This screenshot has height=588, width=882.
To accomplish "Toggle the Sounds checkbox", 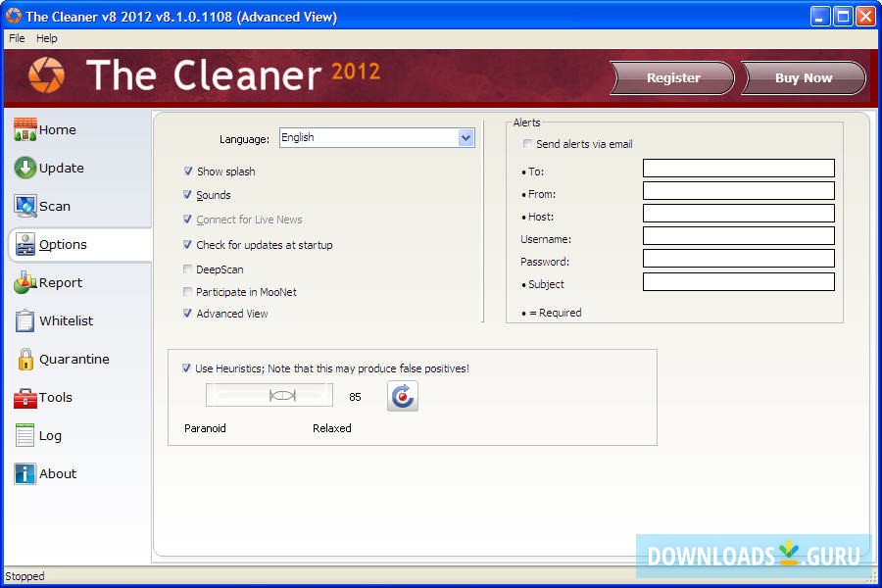I will point(188,195).
